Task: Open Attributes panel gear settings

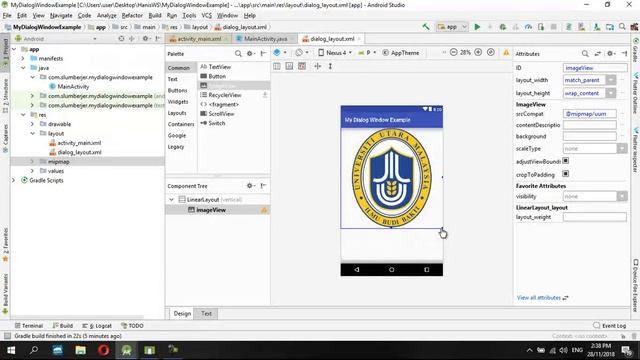Action: coord(610,53)
